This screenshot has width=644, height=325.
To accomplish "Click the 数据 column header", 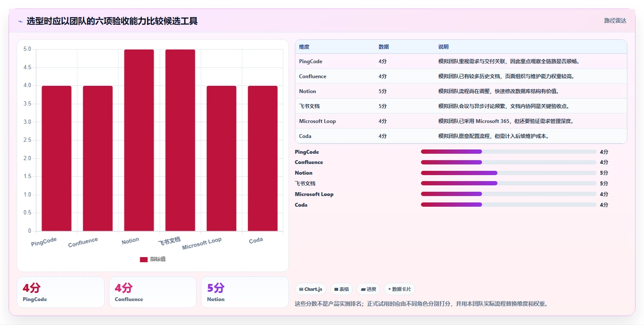I will 384,47.
